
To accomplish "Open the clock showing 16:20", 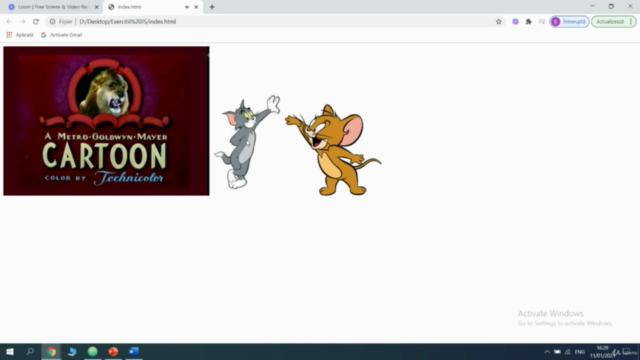I will click(x=602, y=352).
